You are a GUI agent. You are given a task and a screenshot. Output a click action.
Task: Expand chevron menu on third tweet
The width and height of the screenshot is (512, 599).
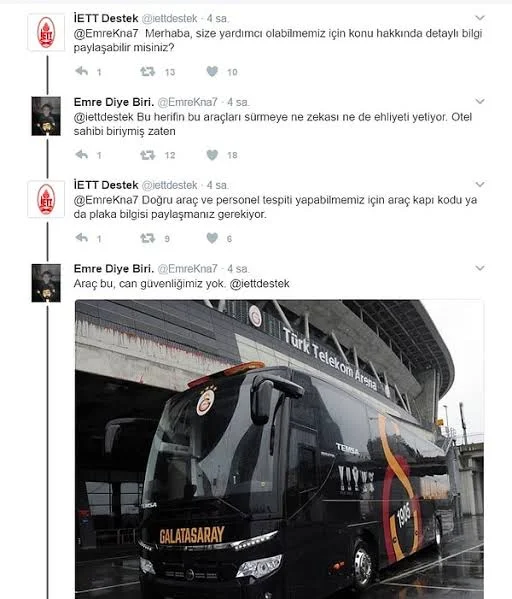(x=480, y=185)
